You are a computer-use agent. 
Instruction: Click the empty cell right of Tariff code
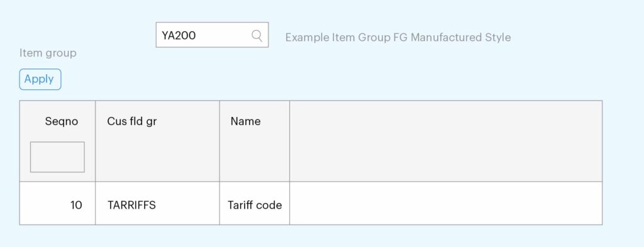pyautogui.click(x=446, y=204)
